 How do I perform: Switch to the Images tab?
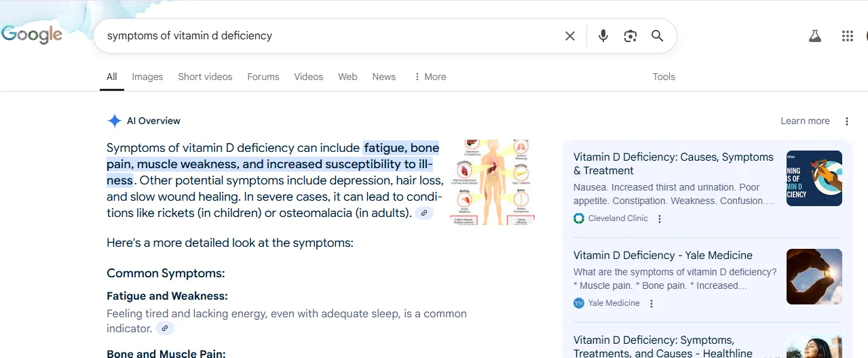tap(147, 77)
